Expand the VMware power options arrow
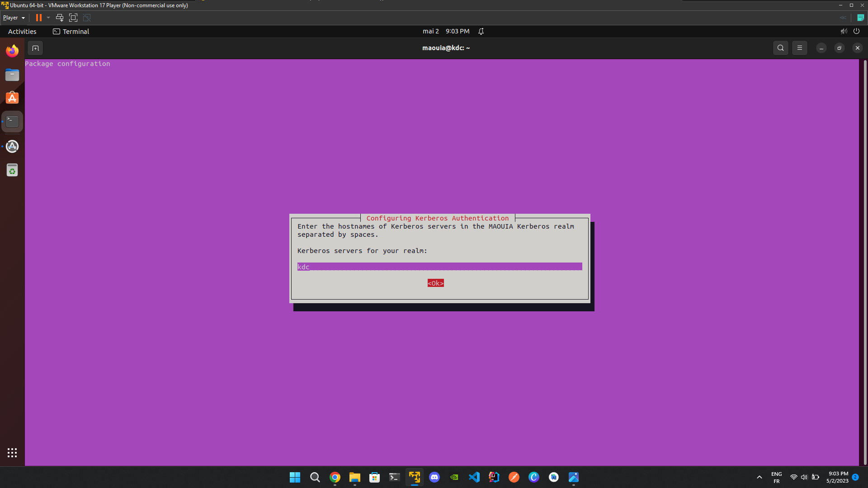Screen dimensions: 868x488 (x=48, y=18)
